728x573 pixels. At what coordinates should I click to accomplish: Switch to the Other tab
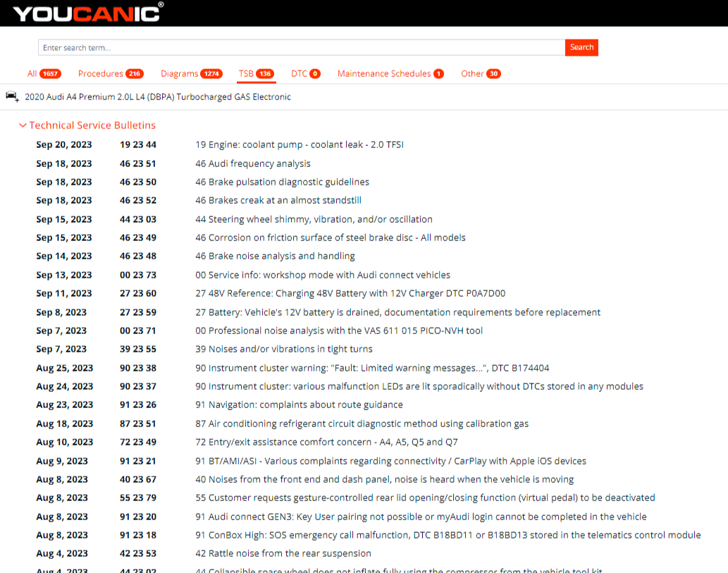[481, 74]
